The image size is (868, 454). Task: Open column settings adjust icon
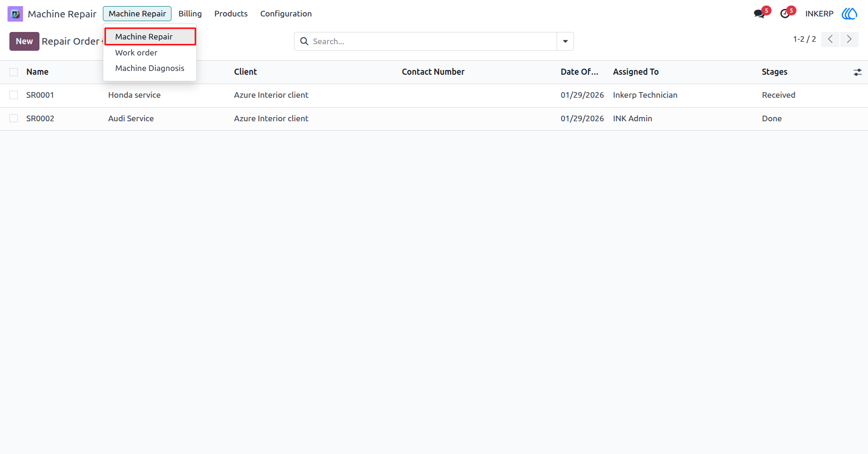tap(858, 72)
